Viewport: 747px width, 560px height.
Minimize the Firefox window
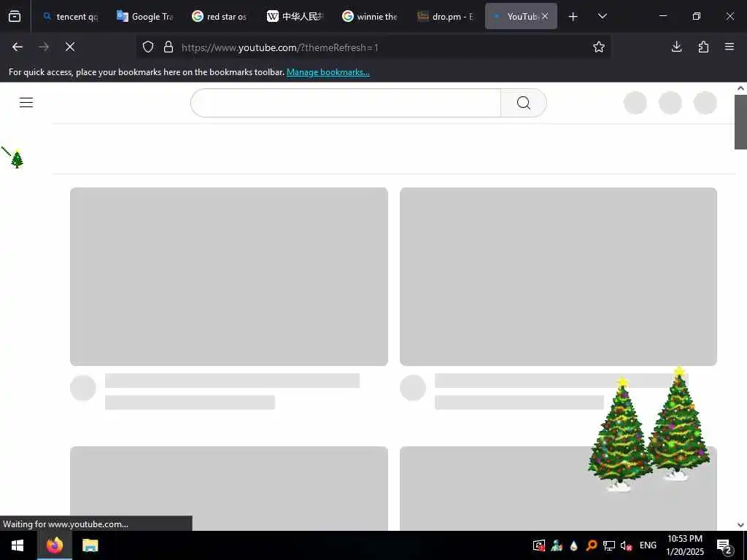coord(662,16)
